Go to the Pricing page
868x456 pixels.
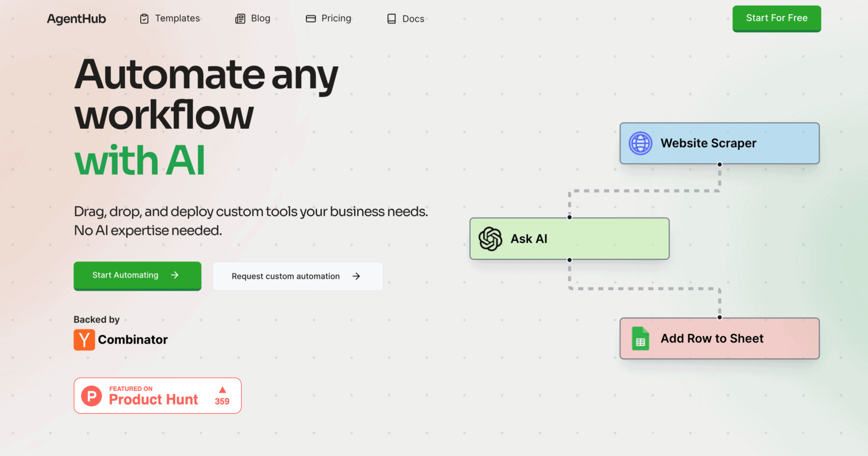(x=336, y=19)
